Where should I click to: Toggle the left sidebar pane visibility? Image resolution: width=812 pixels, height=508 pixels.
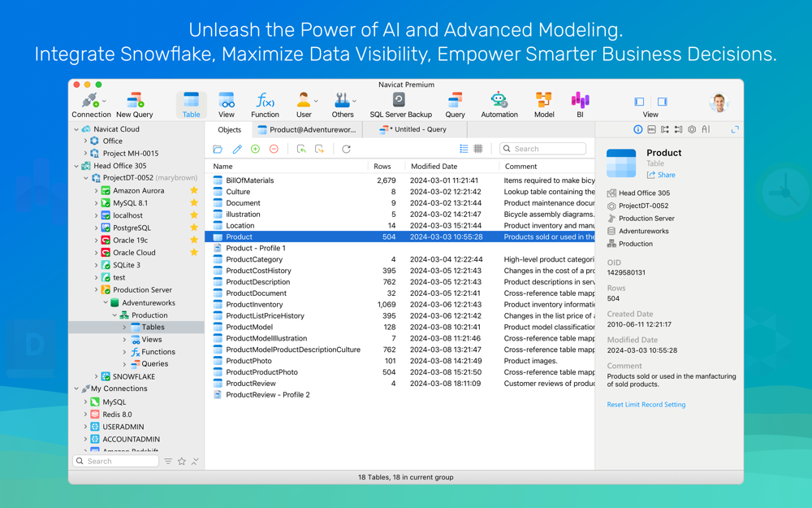tap(640, 102)
